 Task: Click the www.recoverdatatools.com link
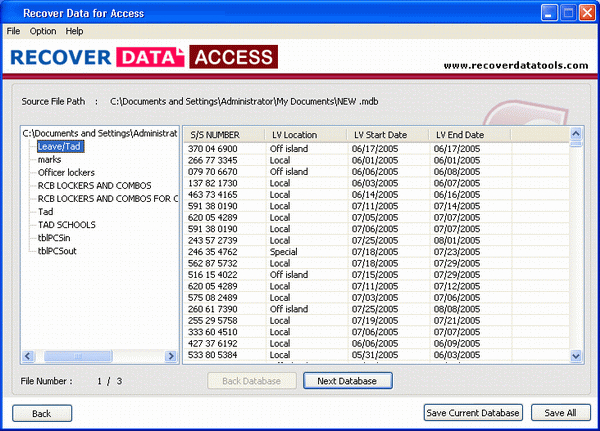click(516, 66)
